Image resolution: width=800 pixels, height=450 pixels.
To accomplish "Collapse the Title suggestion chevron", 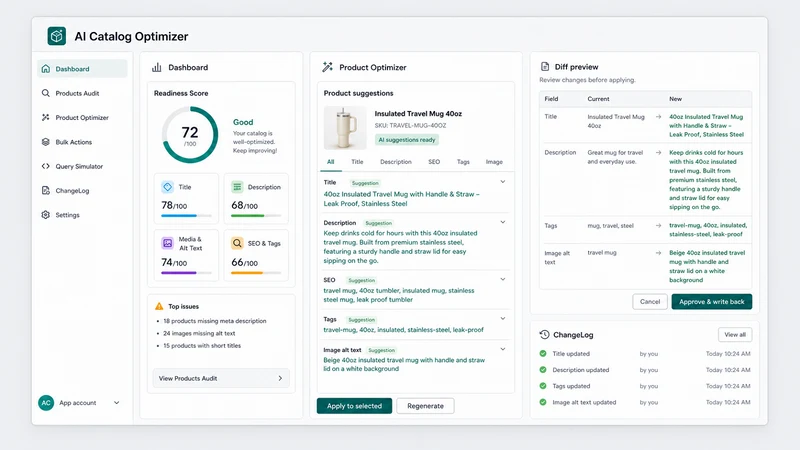I will [503, 182].
